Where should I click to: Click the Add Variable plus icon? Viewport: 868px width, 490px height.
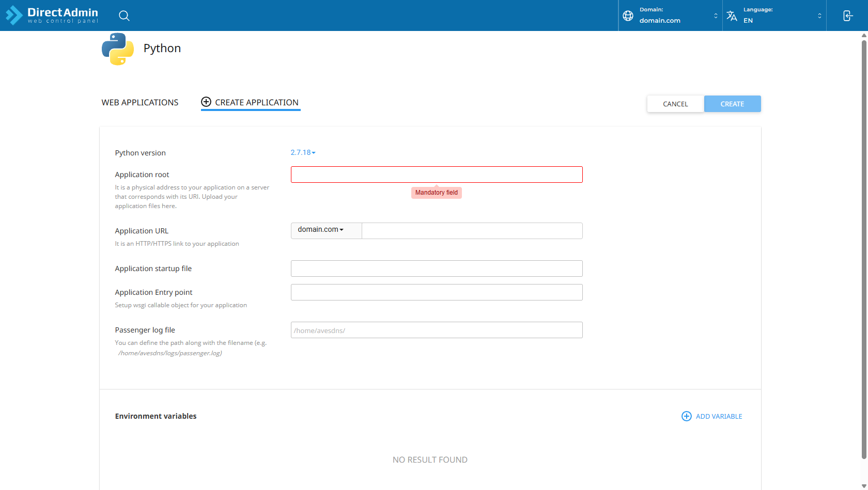[686, 416]
